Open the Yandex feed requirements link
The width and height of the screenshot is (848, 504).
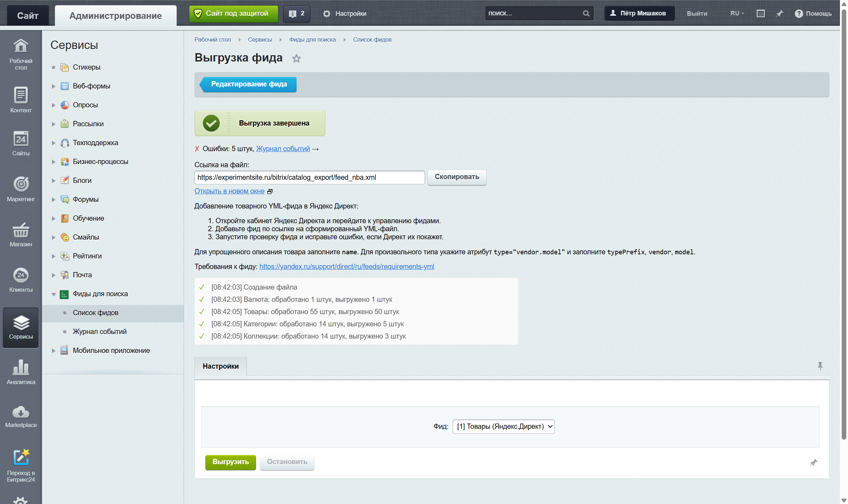click(347, 267)
